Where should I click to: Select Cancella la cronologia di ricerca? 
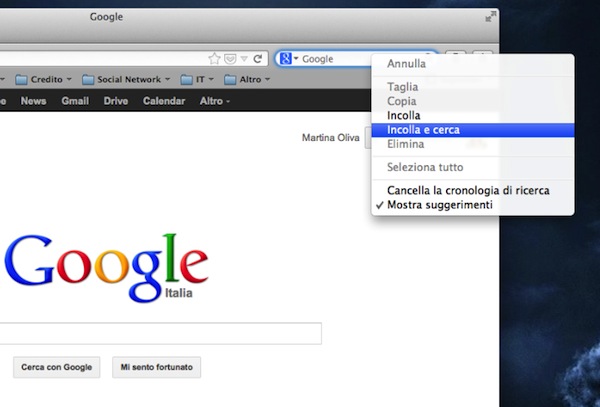[x=473, y=190]
